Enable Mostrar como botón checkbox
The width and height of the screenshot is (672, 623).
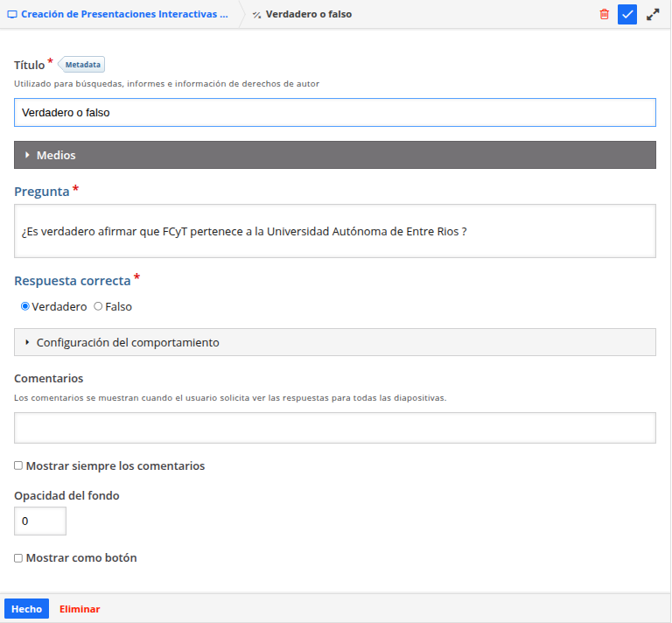pyautogui.click(x=18, y=558)
